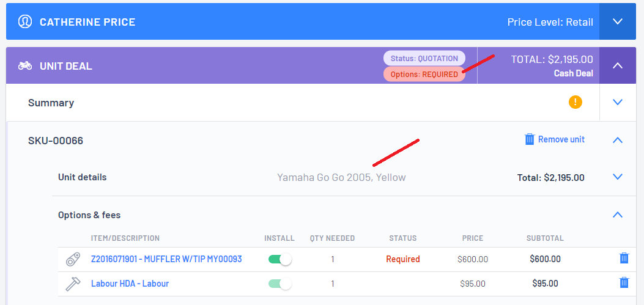Image resolution: width=644 pixels, height=305 pixels.
Task: Click the Options: REQUIRED status badge
Action: pos(424,75)
